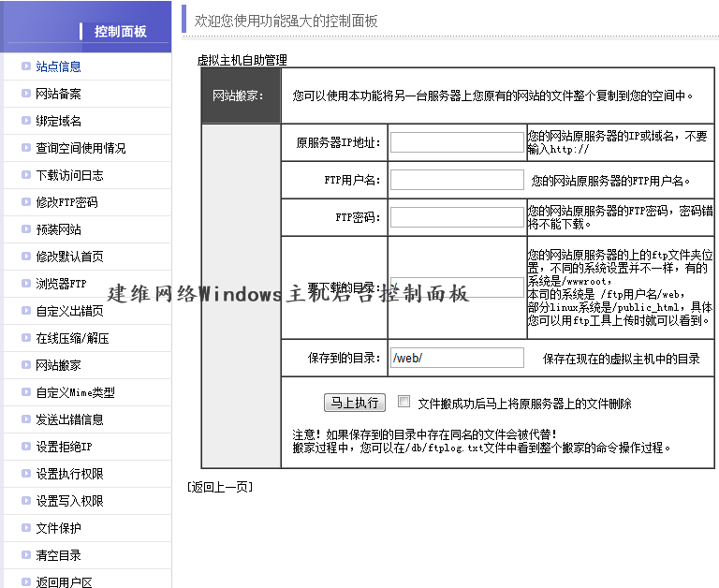Open 文件保护 page
This screenshot has width=719, height=588.
[x=58, y=528]
